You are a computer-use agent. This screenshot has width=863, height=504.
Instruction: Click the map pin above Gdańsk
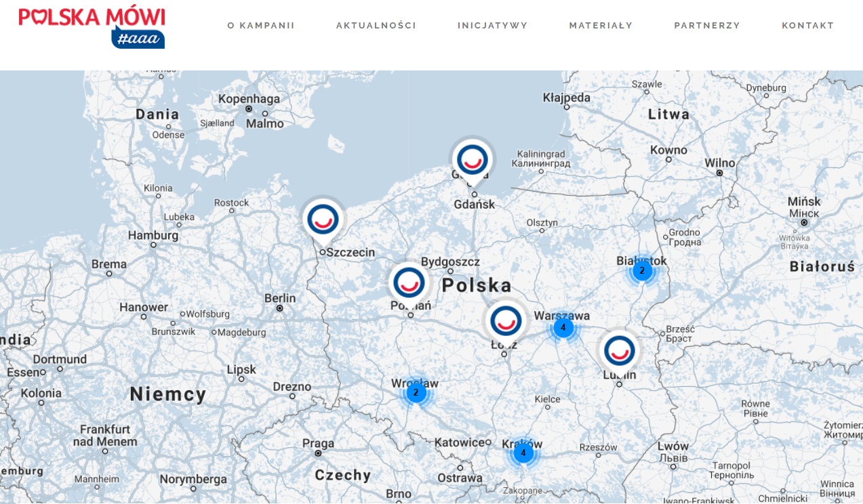473,163
